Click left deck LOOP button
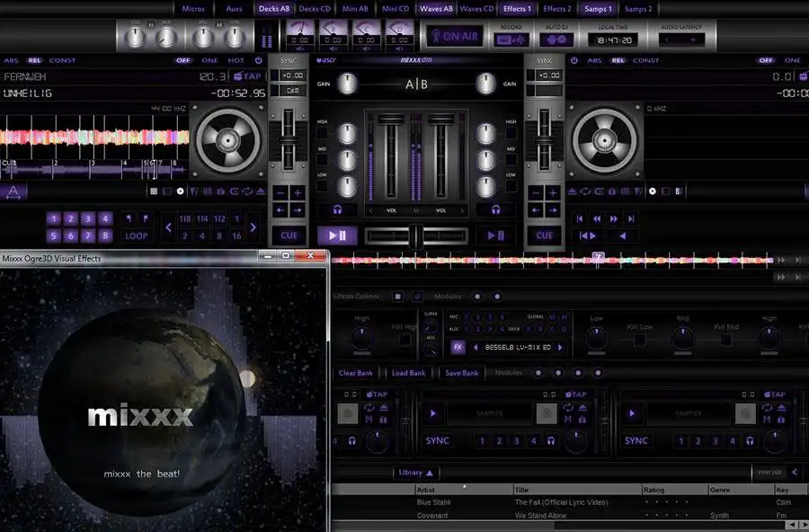 (x=137, y=235)
